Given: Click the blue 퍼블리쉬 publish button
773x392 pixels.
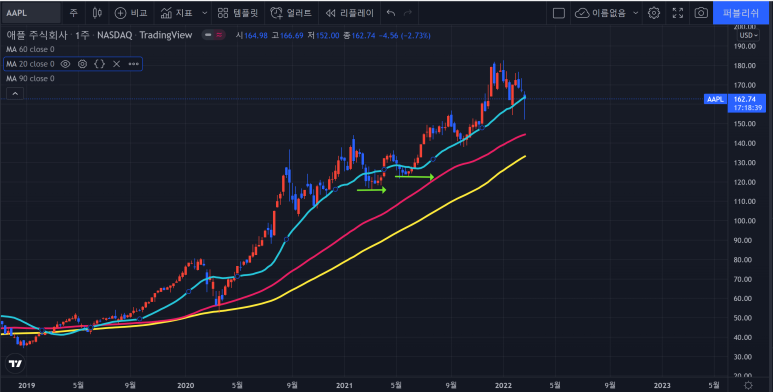Looking at the screenshot, I should pos(741,13).
